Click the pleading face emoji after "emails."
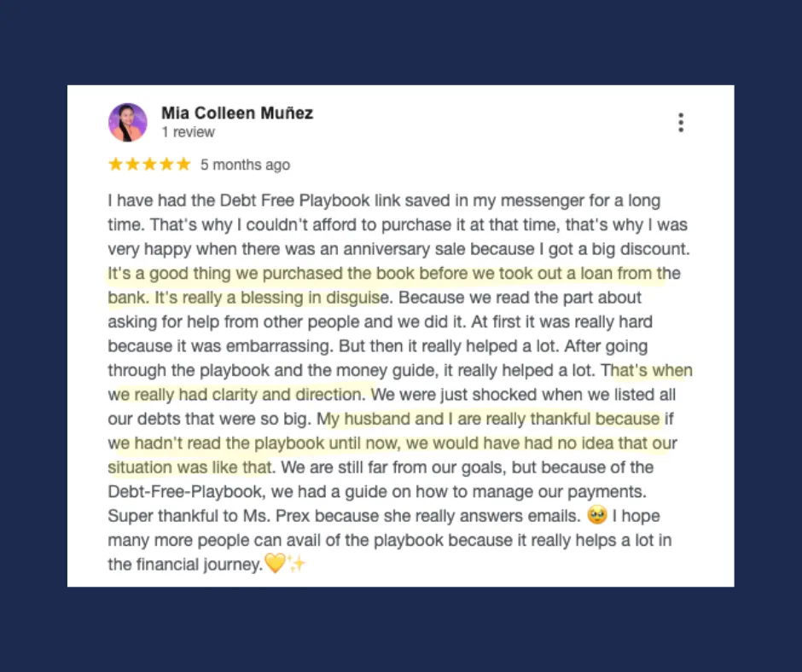 coord(597,514)
